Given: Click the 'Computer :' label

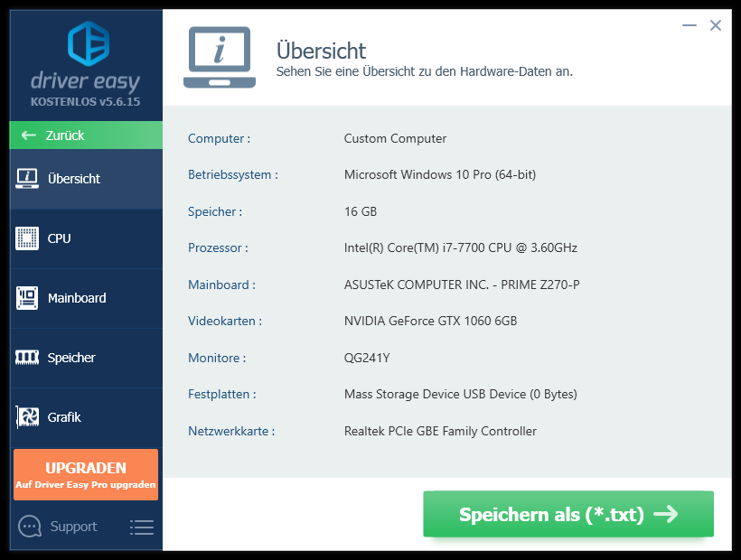Looking at the screenshot, I should (x=220, y=138).
